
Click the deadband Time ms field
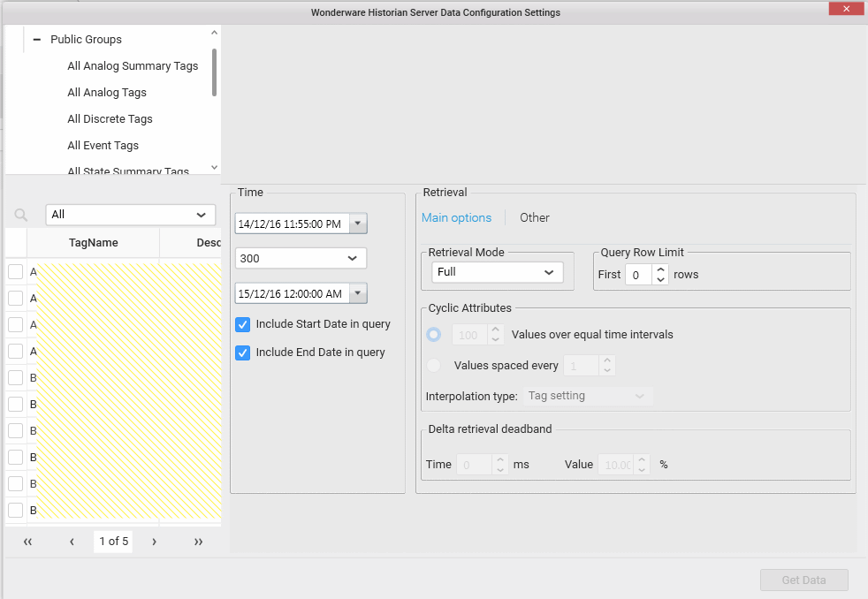tap(474, 465)
